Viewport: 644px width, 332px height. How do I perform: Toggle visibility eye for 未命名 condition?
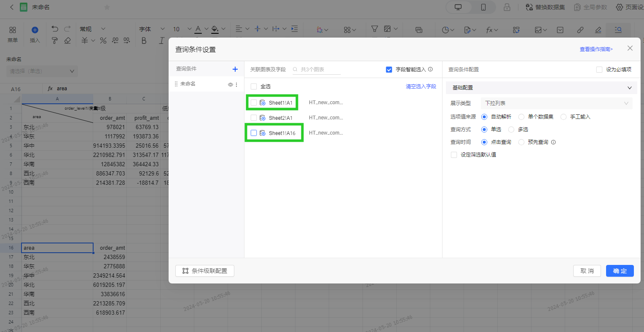click(x=231, y=84)
